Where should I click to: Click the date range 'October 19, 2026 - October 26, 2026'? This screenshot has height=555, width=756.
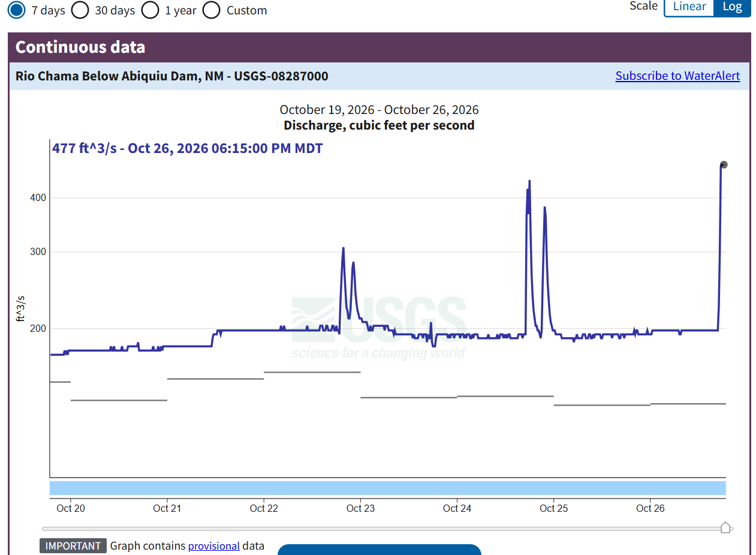point(379,110)
